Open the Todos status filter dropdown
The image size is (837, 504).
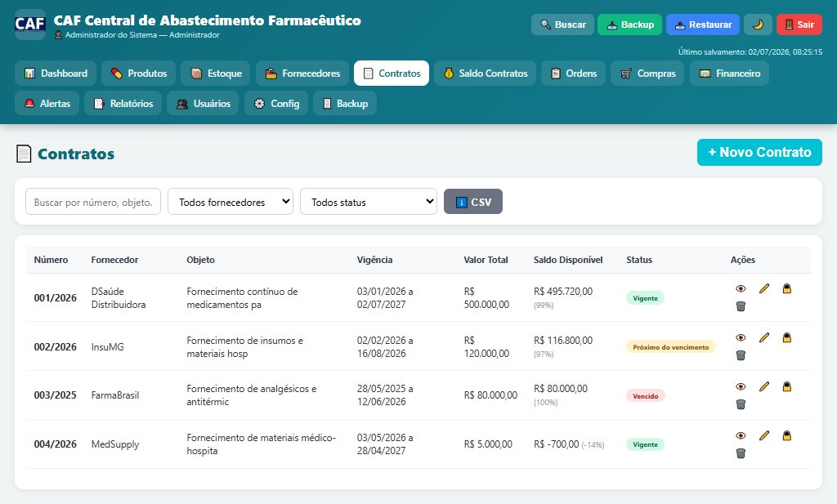click(369, 202)
